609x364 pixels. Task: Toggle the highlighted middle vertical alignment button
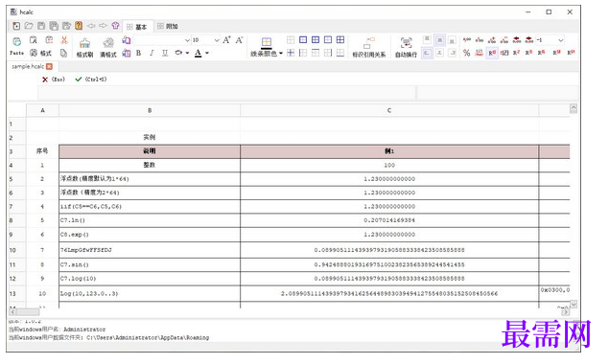click(439, 40)
